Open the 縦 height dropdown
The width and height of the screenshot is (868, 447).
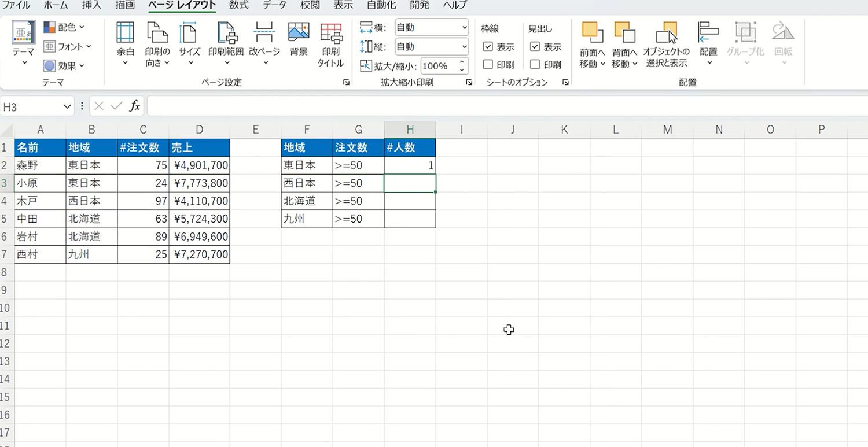click(x=432, y=46)
